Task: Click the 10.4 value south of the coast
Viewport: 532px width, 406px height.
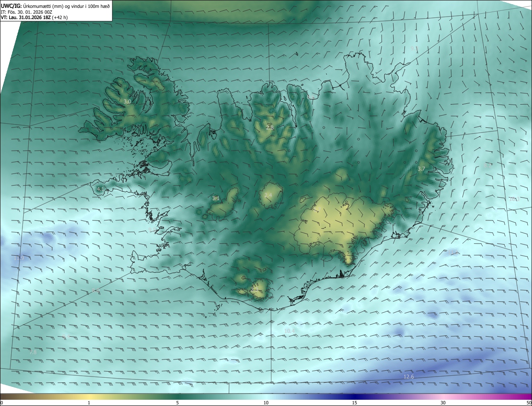Action: (290, 331)
